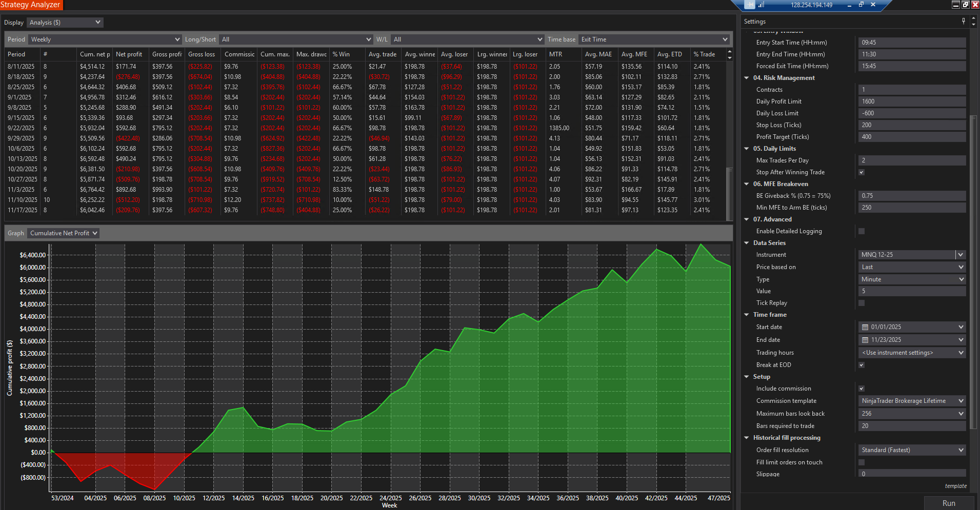Click the Settings panel auto-hide pin icon
980x510 pixels.
pyautogui.click(x=964, y=21)
